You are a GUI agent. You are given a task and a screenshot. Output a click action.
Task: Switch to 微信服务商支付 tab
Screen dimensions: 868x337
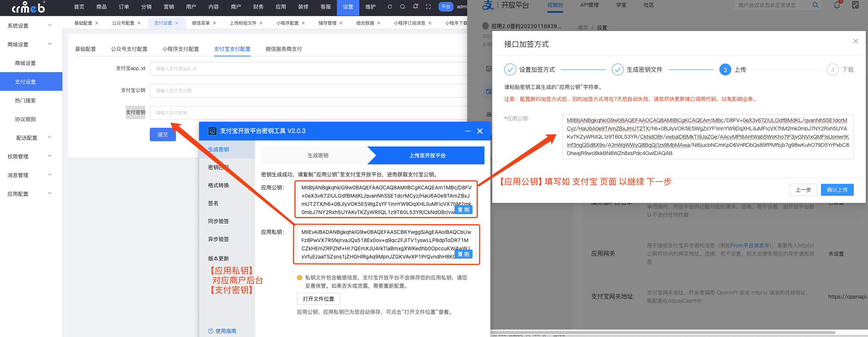coord(284,49)
